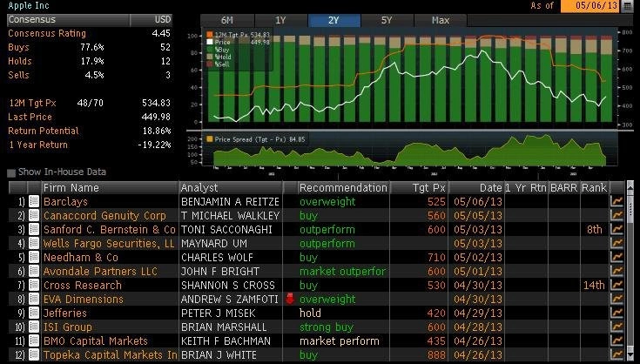The image size is (640, 364).
Task: Open Wells Fargo Securities report document icon
Action: tap(34, 243)
